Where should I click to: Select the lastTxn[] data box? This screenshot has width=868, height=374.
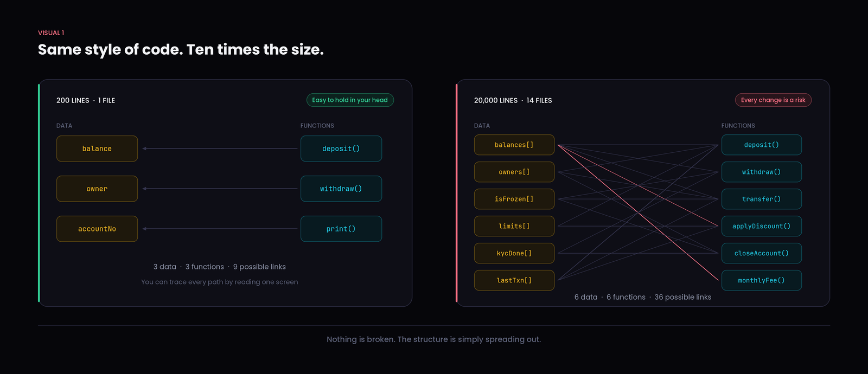[x=514, y=280]
